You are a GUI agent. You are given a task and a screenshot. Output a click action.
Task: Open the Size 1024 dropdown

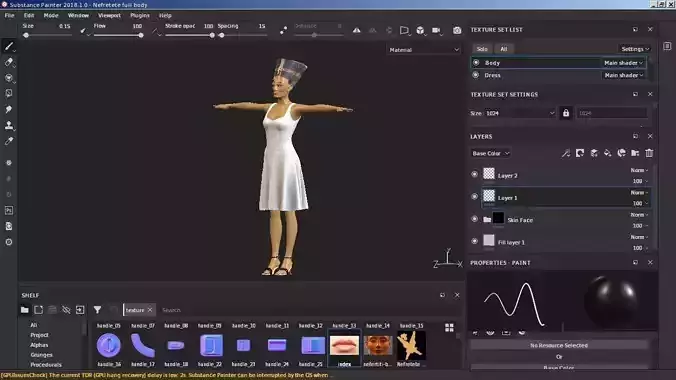coord(520,113)
